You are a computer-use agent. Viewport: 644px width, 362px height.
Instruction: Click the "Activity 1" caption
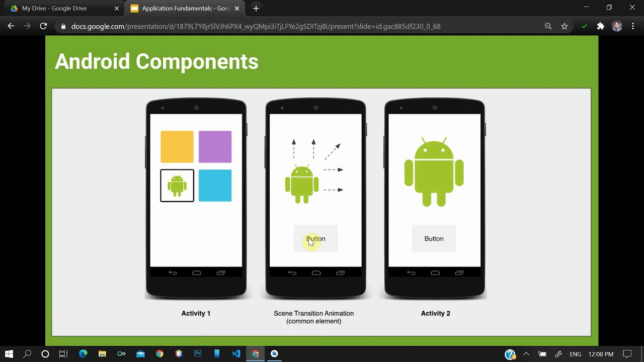(196, 313)
